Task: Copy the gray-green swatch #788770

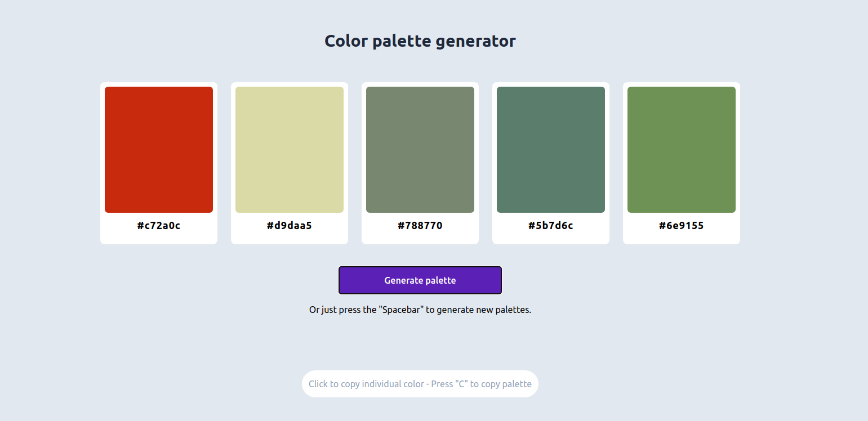Action: click(420, 149)
